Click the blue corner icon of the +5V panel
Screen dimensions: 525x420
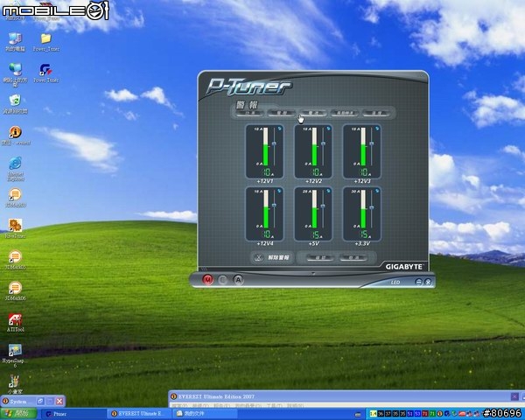click(x=328, y=191)
